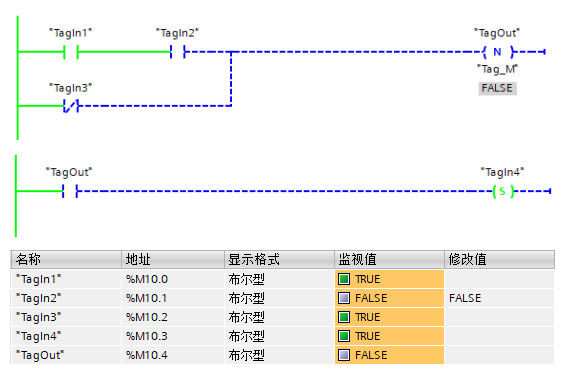Viewport: 565px width, 375px height.
Task: Click the orange monitor value cell for TagIn1
Action: [390, 279]
